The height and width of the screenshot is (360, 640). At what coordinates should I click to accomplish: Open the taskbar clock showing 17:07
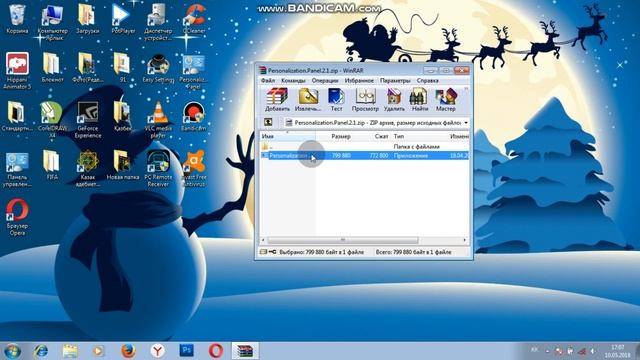point(618,351)
